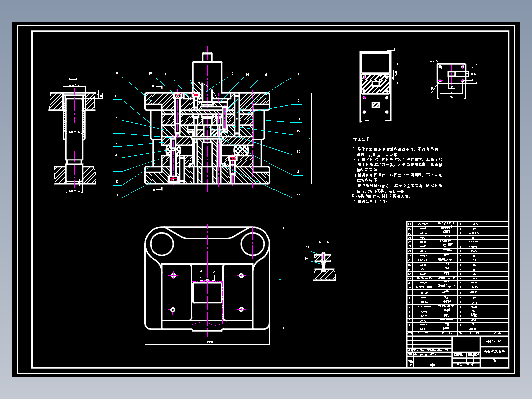Select balloon label 2 on the left leaders
Screen dimensions: 532x399
click(x=117, y=182)
